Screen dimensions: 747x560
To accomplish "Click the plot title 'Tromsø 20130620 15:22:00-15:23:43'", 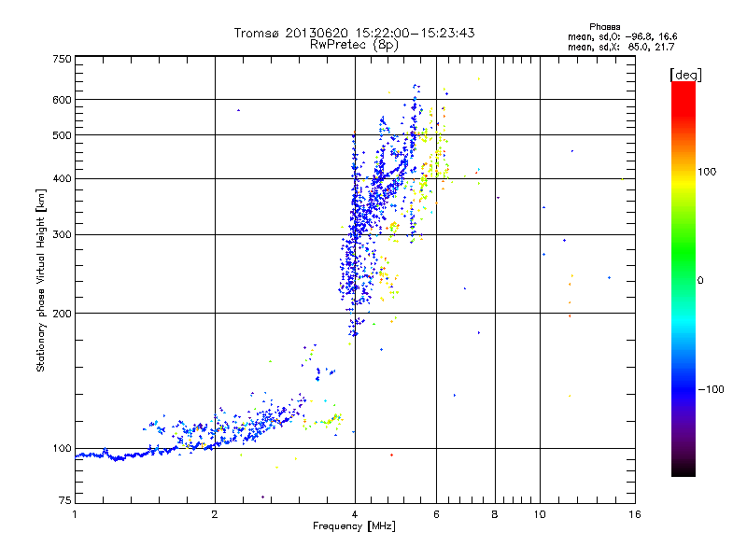I will (354, 33).
